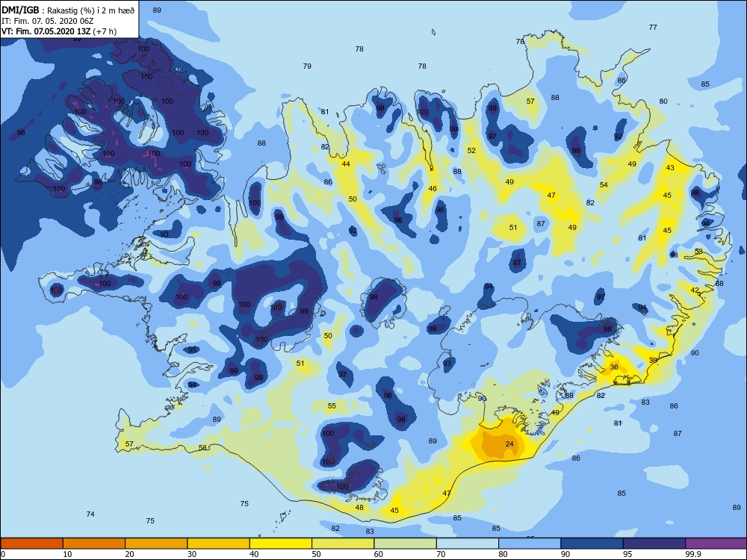Click the humidity value '53'

698,252
